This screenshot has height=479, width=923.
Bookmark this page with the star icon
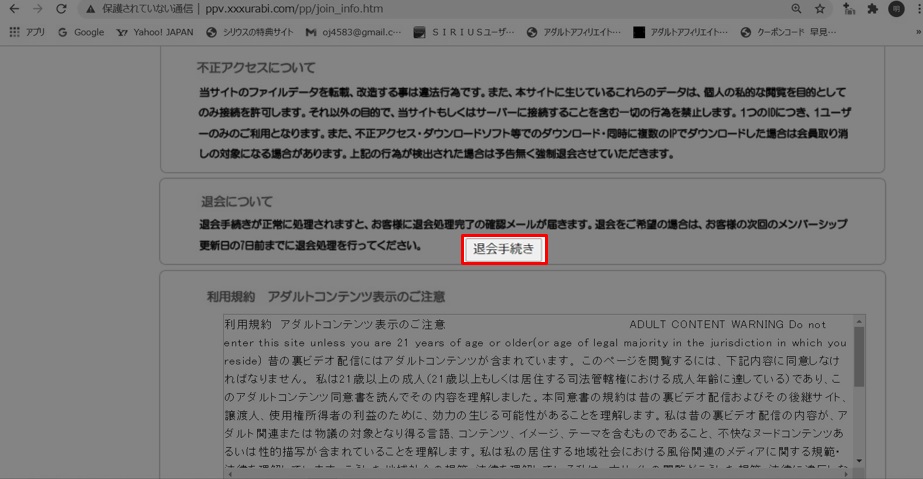tap(819, 9)
